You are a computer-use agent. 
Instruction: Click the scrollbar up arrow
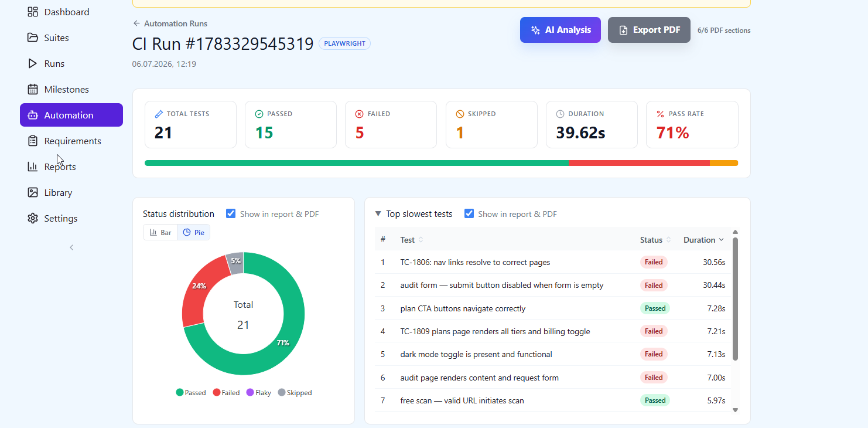pos(736,232)
